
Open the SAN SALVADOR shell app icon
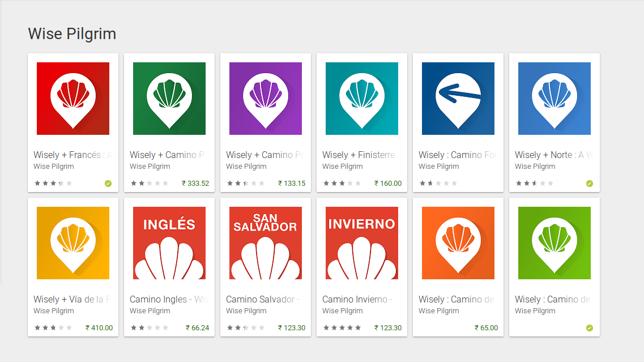point(265,243)
